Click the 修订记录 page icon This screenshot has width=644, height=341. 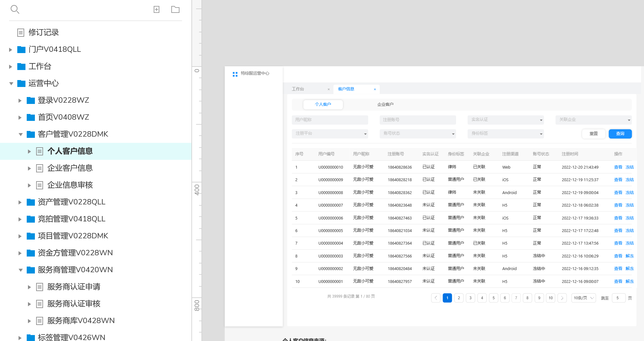coord(21,32)
